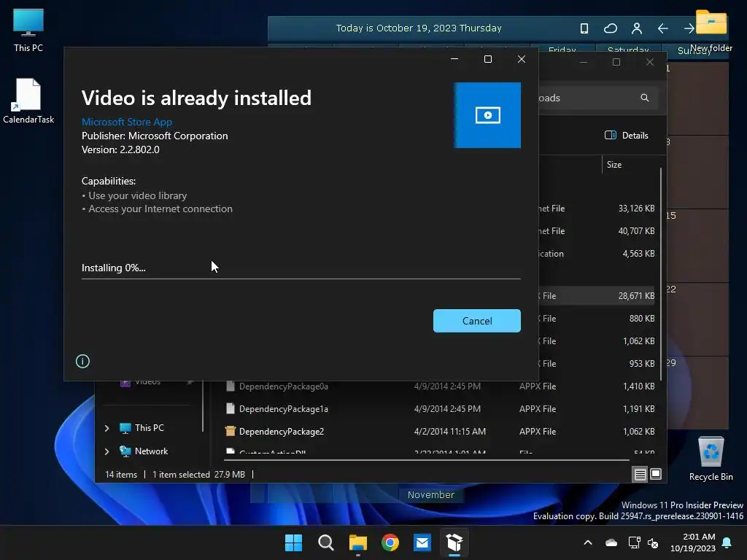Click calendar date 15 cell
This screenshot has width=747, height=560.
(x=697, y=246)
